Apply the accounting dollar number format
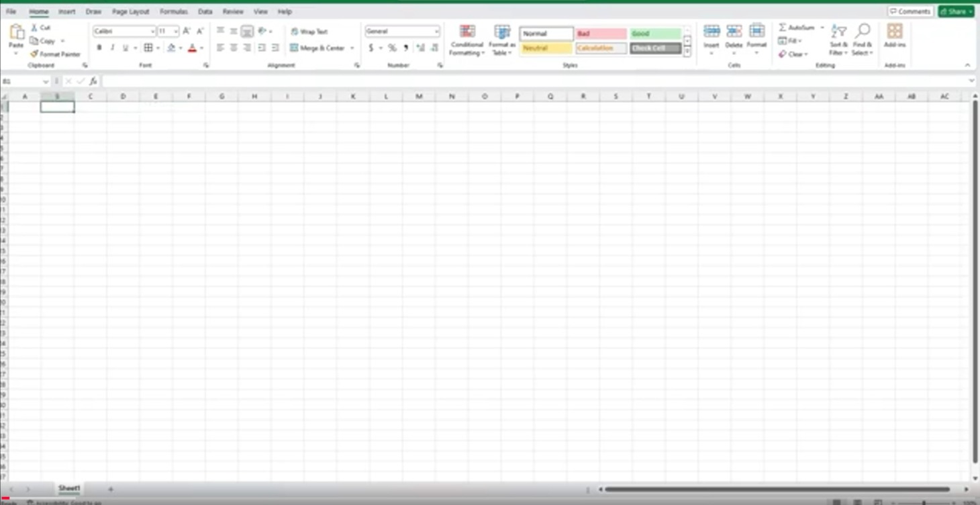Image resolution: width=980 pixels, height=505 pixels. 371,48
